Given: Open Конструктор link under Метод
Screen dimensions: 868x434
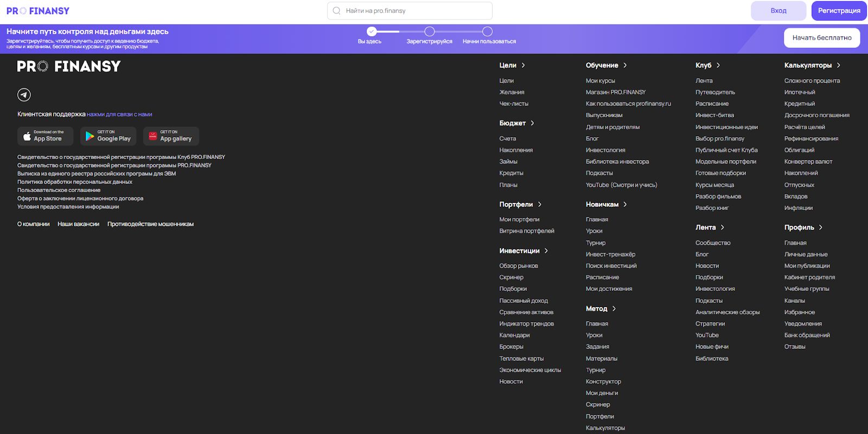Looking at the screenshot, I should (x=603, y=382).
